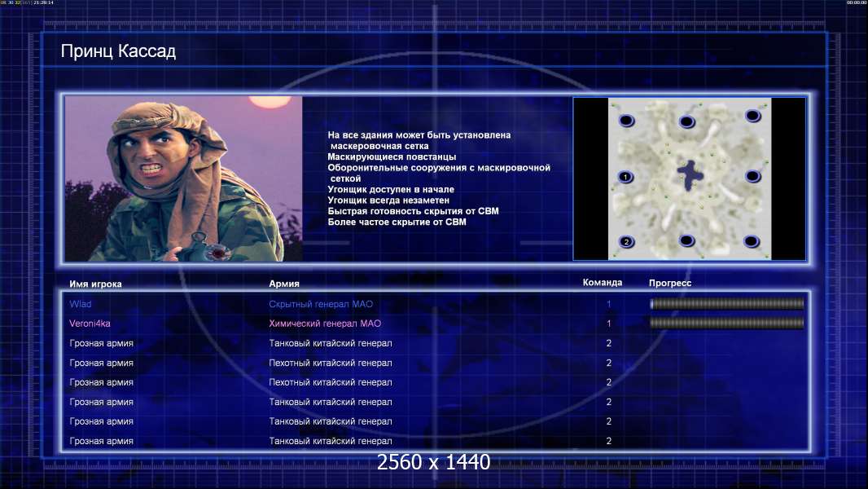Click the "Имя игрока" column header
Screen dimensions: 868x489
[95, 284]
